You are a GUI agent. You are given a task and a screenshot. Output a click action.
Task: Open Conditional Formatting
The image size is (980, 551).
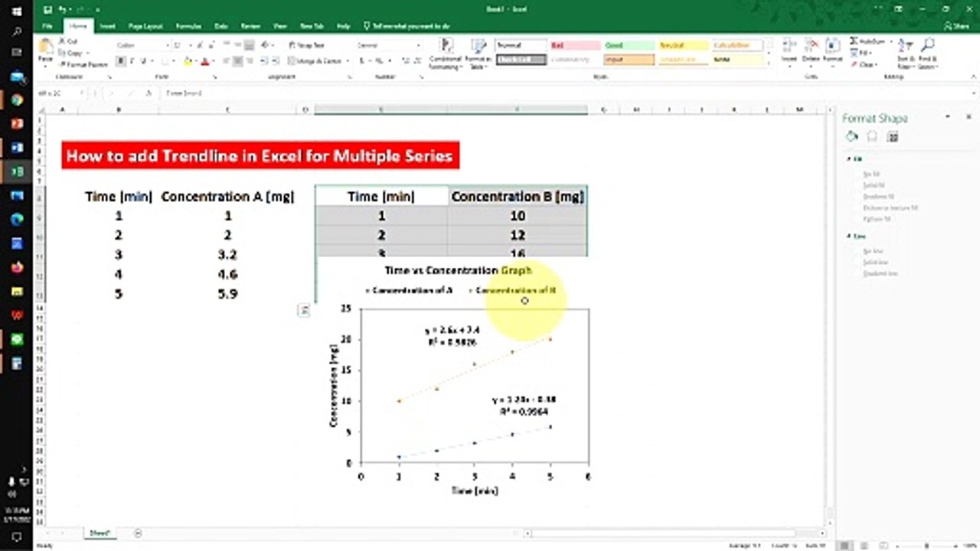446,54
